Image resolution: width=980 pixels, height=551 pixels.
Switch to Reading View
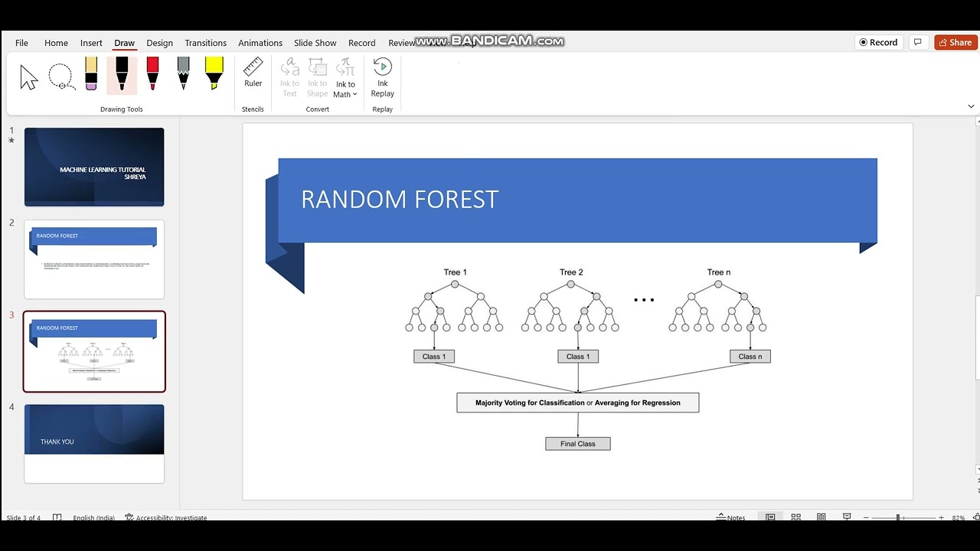point(821,517)
